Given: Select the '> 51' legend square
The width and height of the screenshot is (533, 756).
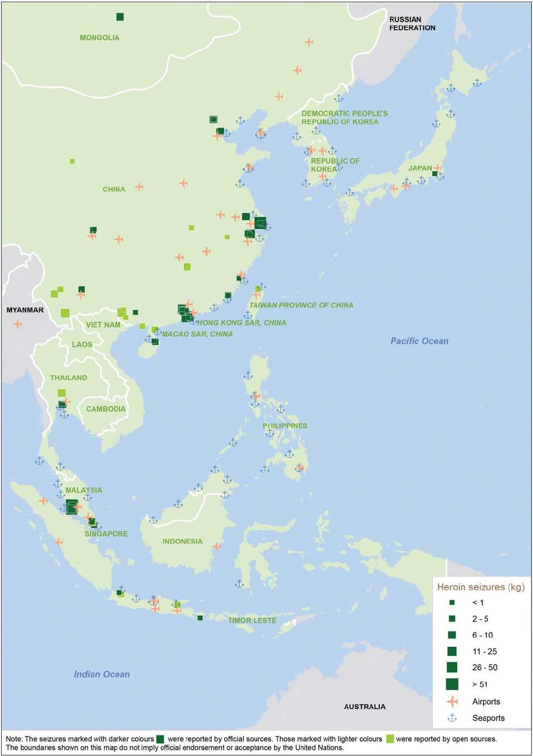Looking at the screenshot, I should click(x=452, y=684).
